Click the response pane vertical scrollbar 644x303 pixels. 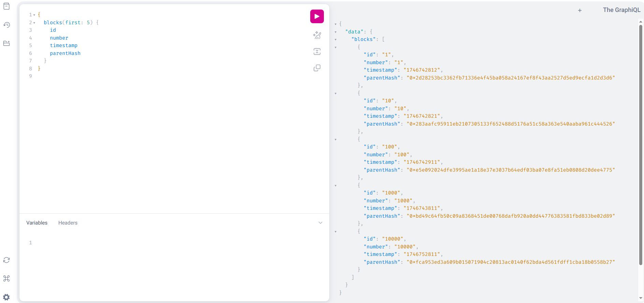pos(641,145)
